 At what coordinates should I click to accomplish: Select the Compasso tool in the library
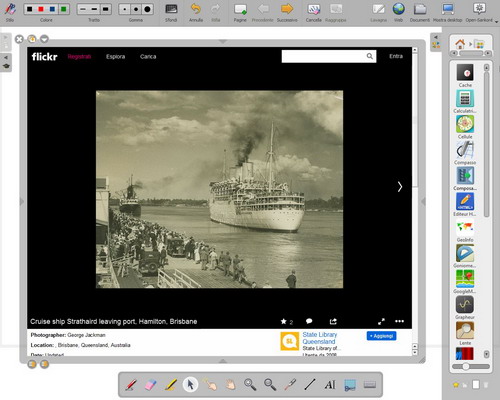[x=465, y=150]
